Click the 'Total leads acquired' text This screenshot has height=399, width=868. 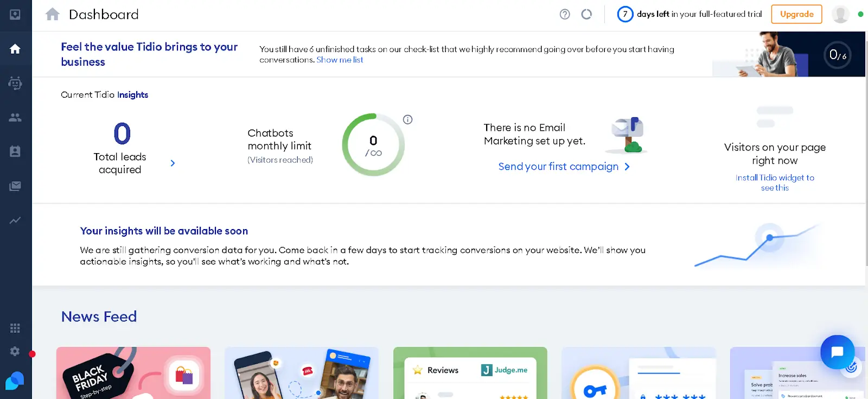(x=120, y=163)
